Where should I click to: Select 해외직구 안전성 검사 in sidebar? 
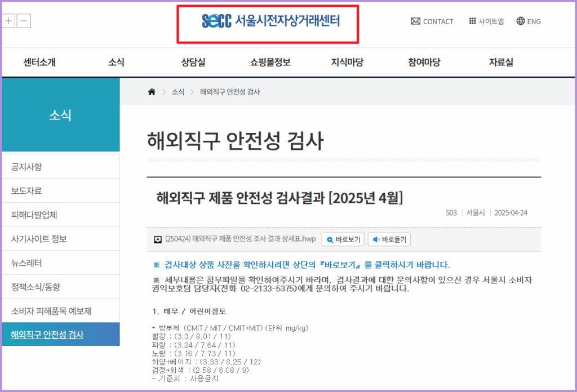point(61,334)
